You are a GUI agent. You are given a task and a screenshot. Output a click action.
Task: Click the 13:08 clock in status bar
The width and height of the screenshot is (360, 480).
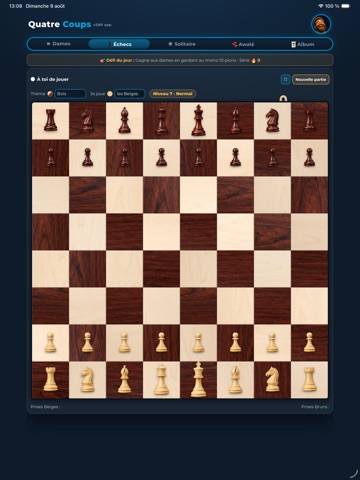15,6
